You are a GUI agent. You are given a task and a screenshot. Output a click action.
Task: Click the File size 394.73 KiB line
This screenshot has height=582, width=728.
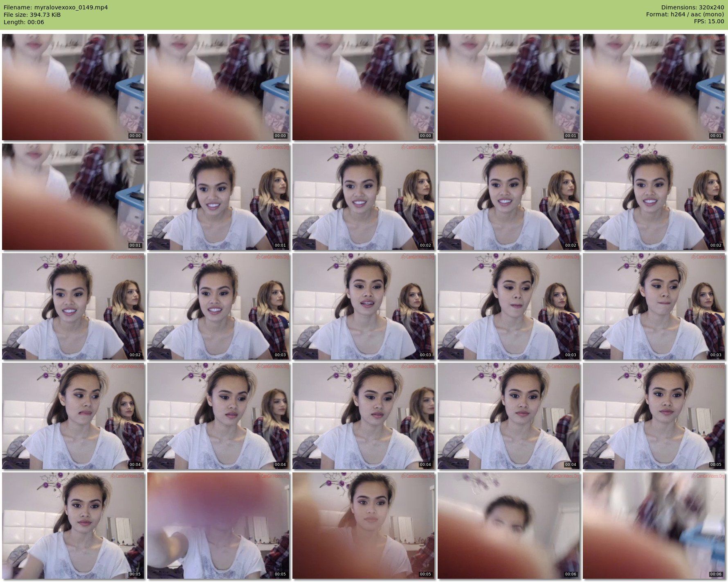[32, 15]
